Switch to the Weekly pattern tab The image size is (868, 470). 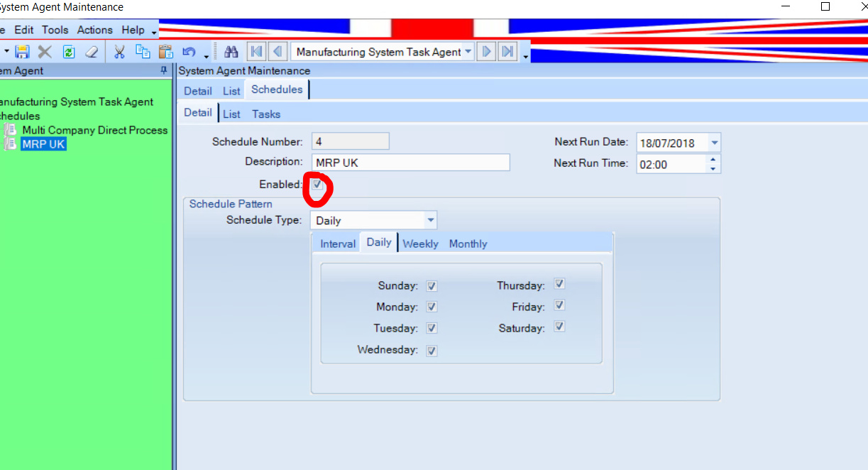(x=420, y=244)
